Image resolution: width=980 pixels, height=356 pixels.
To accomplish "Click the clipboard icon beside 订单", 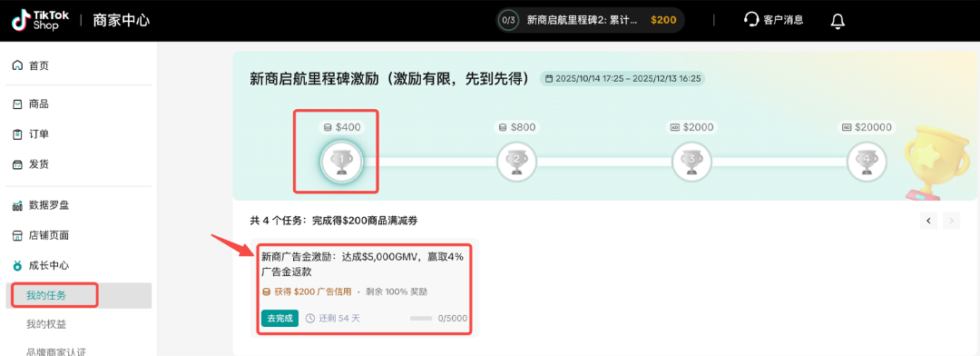I will [17, 134].
